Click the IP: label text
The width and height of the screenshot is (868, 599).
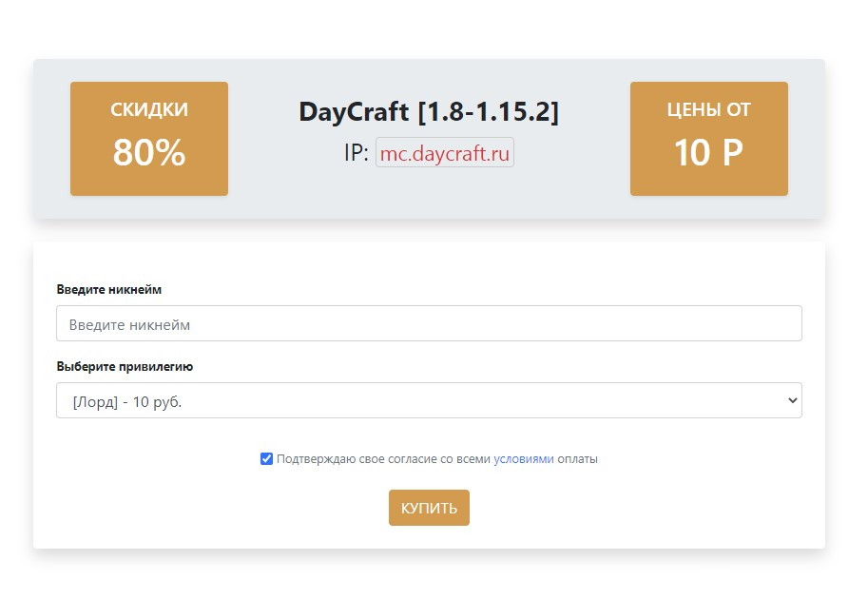[x=357, y=153]
